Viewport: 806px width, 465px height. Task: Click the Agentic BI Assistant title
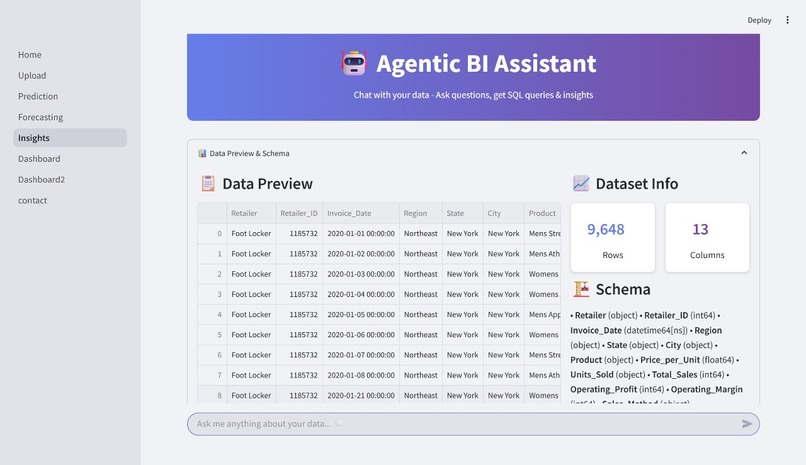pos(486,64)
